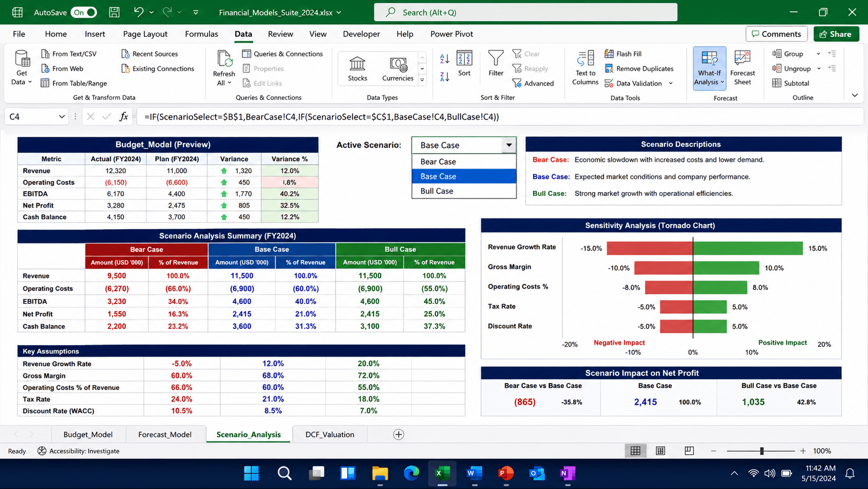The image size is (868, 489).
Task: Click the zoom slider handle
Action: [x=762, y=451]
